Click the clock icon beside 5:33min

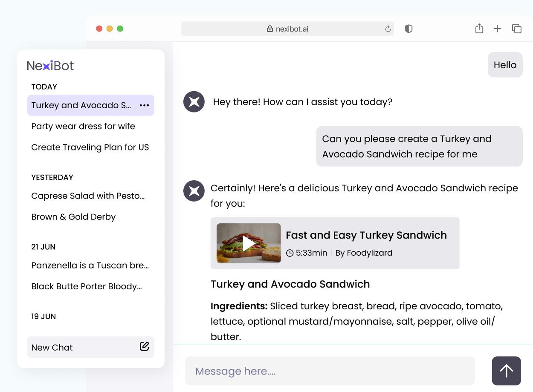coord(290,253)
